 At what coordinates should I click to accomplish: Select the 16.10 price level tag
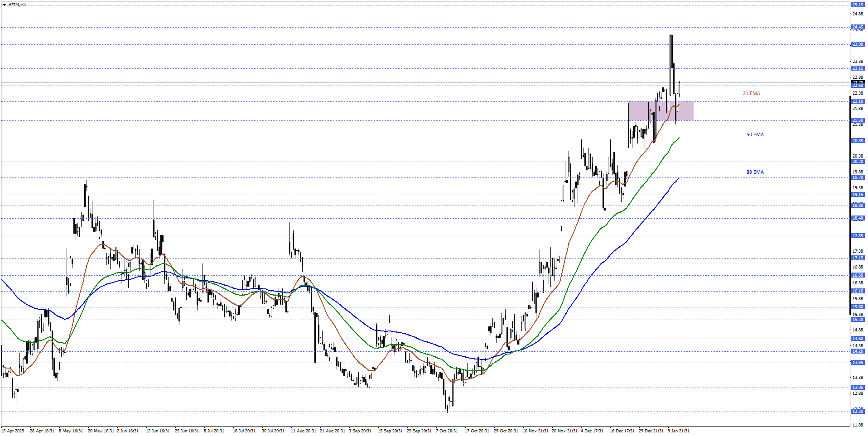[x=858, y=291]
